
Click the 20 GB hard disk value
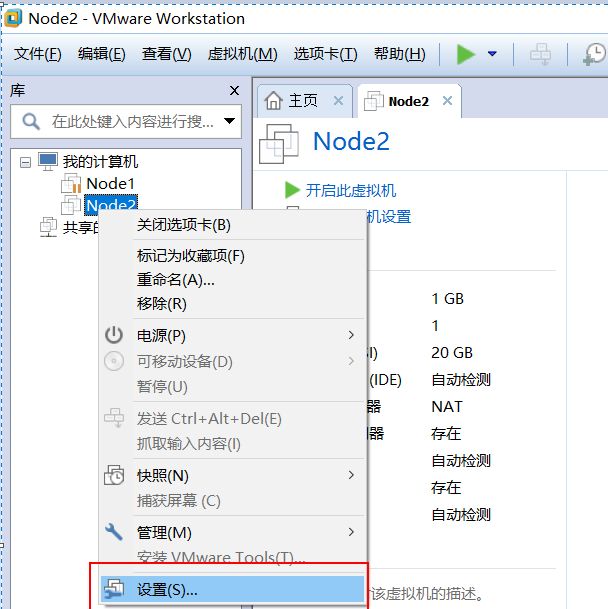452,353
